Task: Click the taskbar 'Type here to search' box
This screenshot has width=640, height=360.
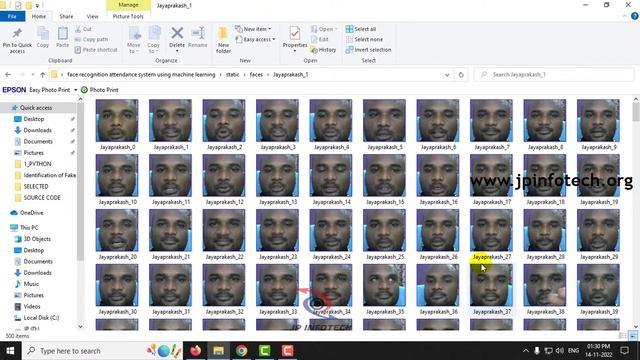Action: tap(102, 351)
